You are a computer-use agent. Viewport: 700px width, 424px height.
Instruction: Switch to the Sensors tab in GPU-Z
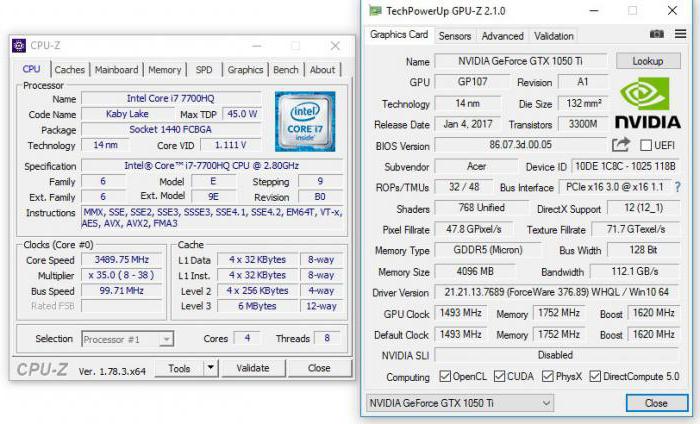455,36
